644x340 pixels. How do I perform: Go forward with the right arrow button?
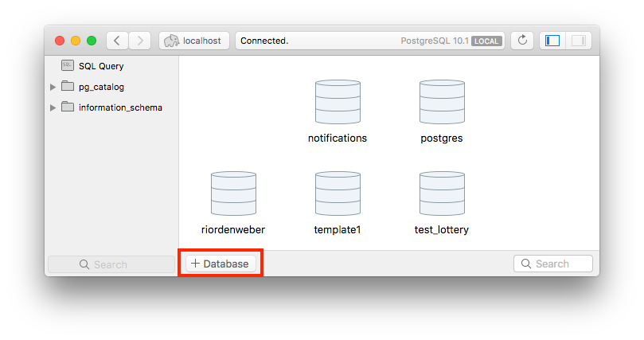139,41
